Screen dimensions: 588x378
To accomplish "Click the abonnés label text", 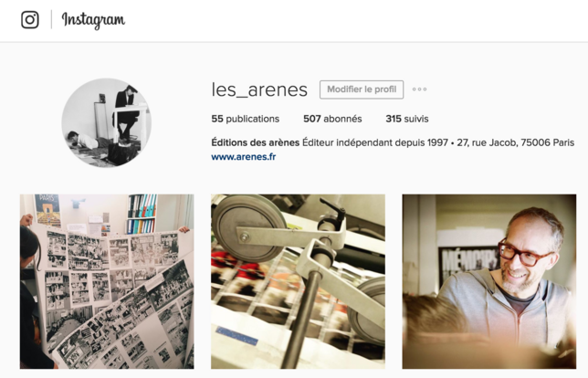I will tap(342, 119).
